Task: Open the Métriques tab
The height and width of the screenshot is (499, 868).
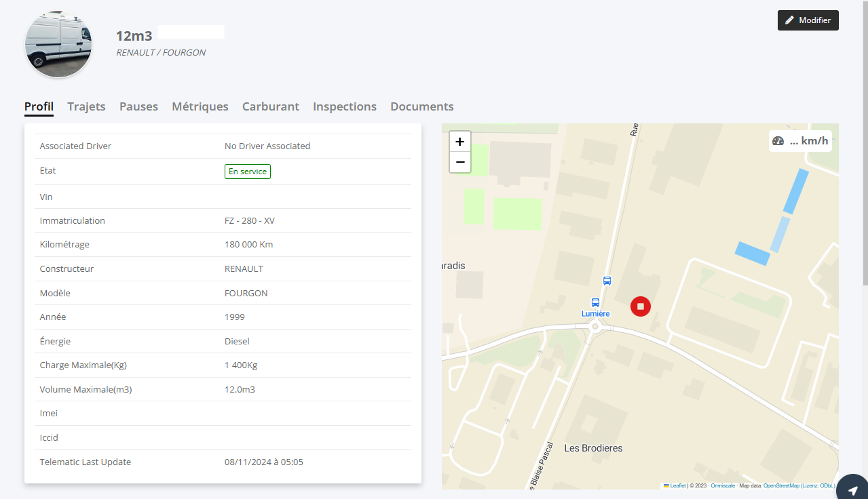Action: (200, 106)
